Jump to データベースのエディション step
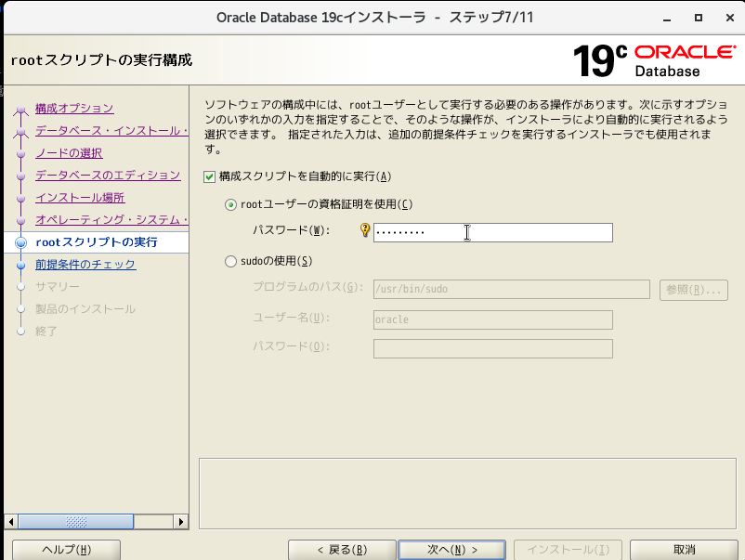The width and height of the screenshot is (745, 560). [x=108, y=175]
